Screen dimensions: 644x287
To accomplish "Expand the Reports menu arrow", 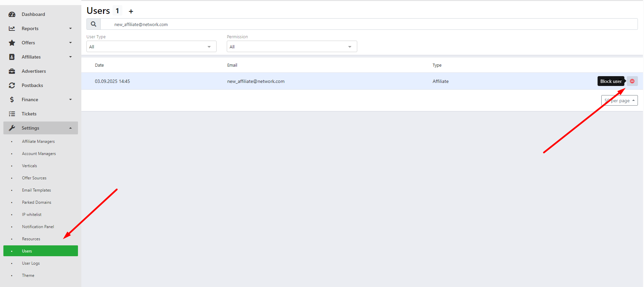I will point(71,28).
